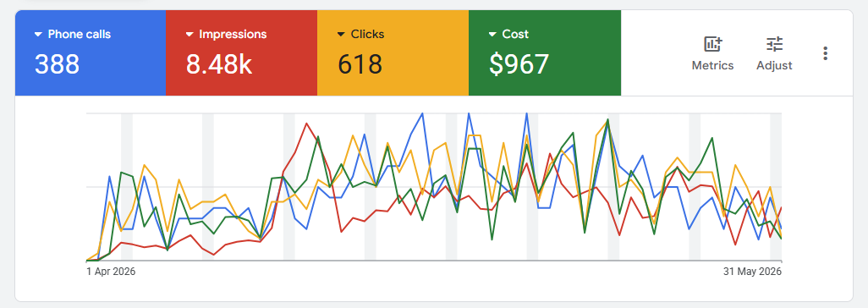Open the three-dot more options menu

click(x=826, y=53)
